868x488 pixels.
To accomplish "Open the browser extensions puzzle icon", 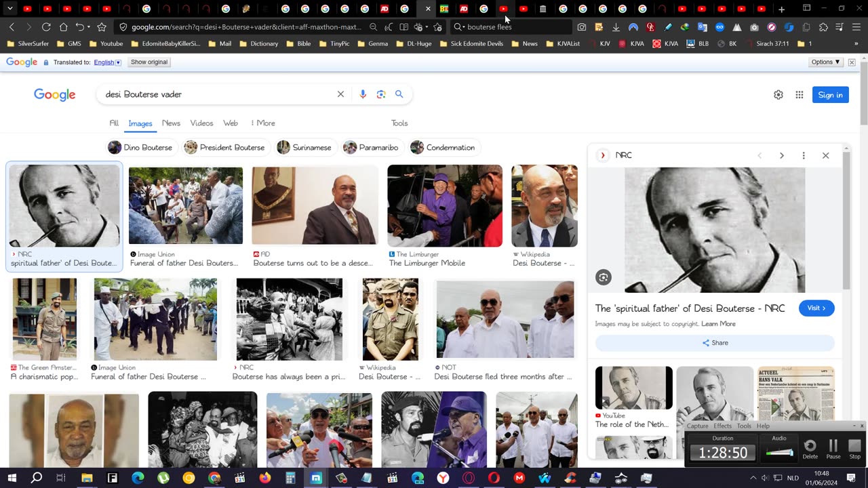I will click(x=823, y=27).
